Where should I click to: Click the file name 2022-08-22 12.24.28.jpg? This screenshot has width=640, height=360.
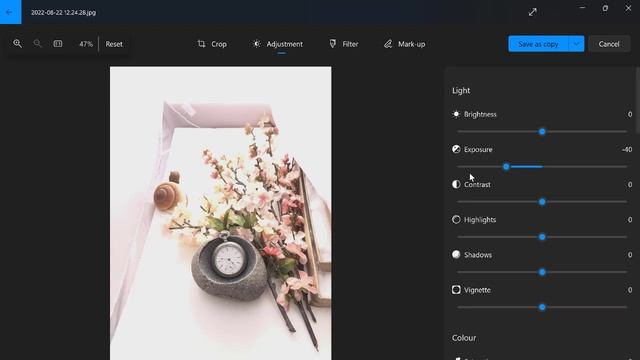(x=63, y=12)
